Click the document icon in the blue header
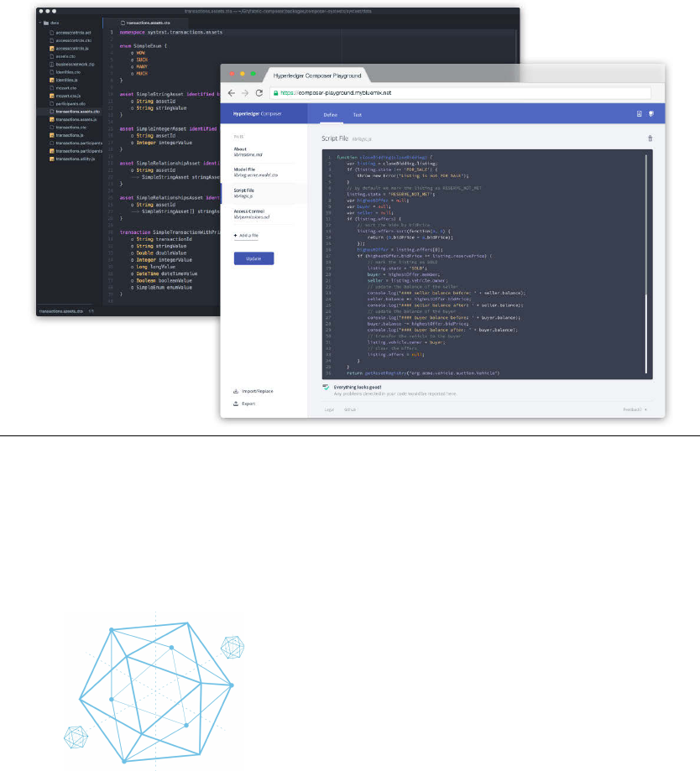 pyautogui.click(x=639, y=113)
